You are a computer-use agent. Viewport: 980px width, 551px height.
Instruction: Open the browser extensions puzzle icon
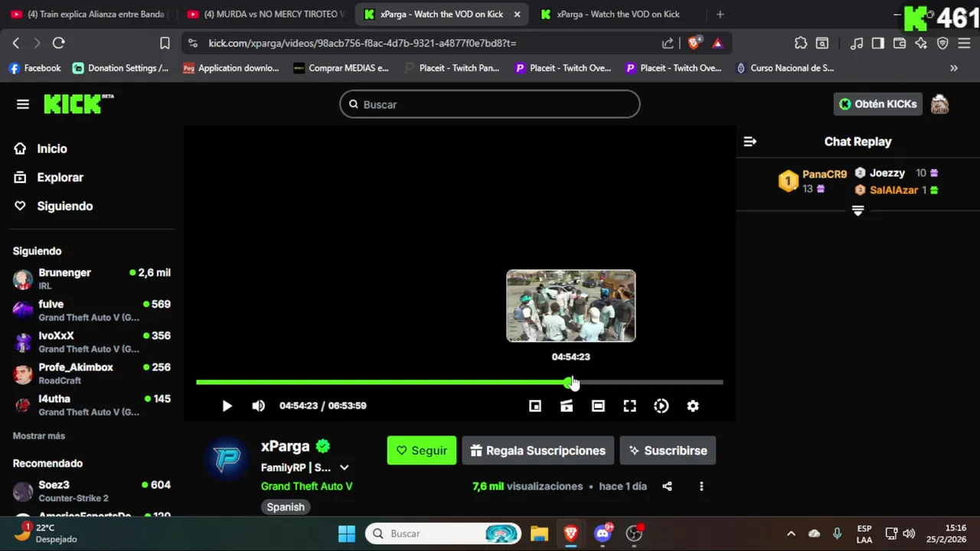(x=801, y=44)
